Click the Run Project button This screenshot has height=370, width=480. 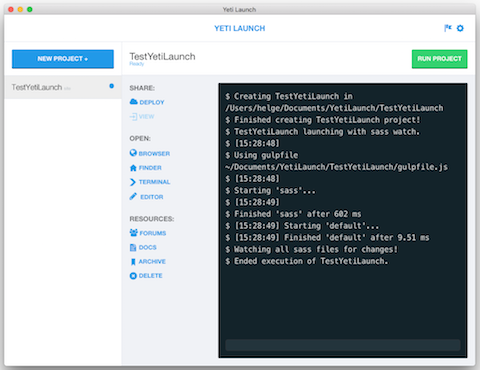(x=439, y=59)
